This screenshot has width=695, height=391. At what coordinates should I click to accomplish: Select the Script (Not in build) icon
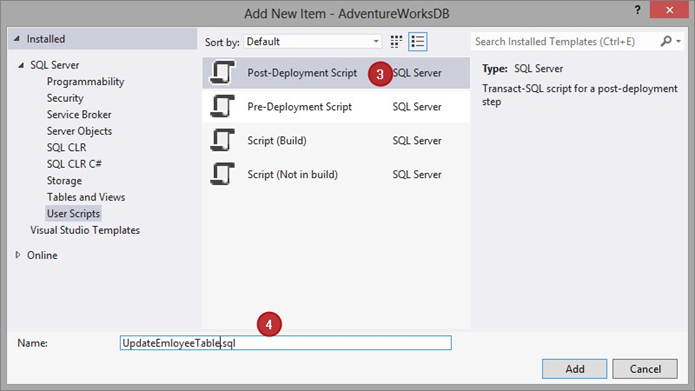coord(222,174)
